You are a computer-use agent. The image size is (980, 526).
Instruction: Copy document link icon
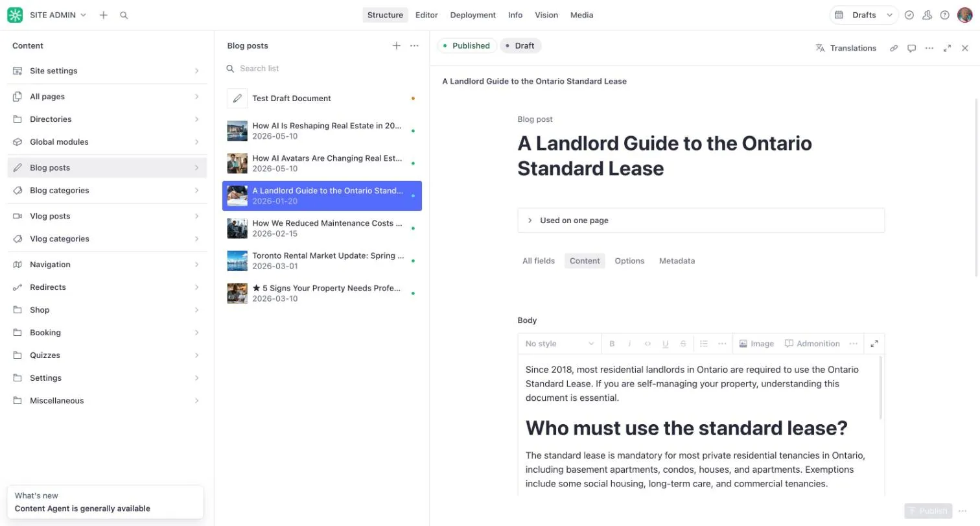coord(894,48)
